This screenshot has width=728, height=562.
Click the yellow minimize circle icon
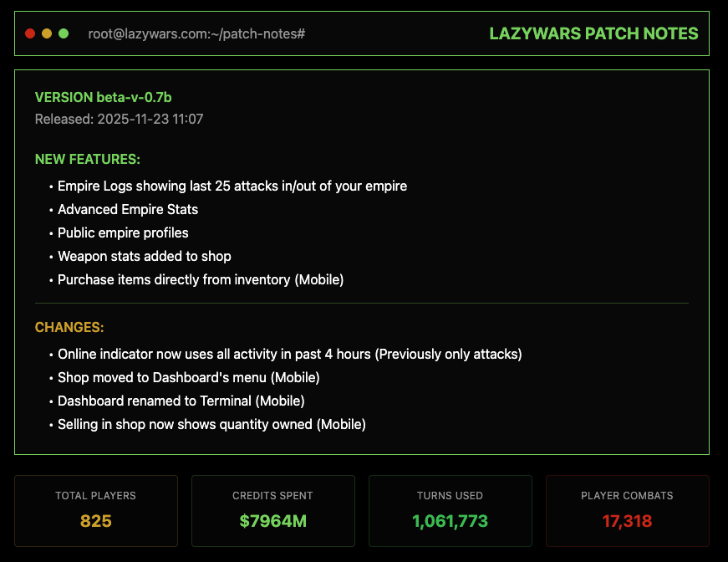pyautogui.click(x=46, y=33)
